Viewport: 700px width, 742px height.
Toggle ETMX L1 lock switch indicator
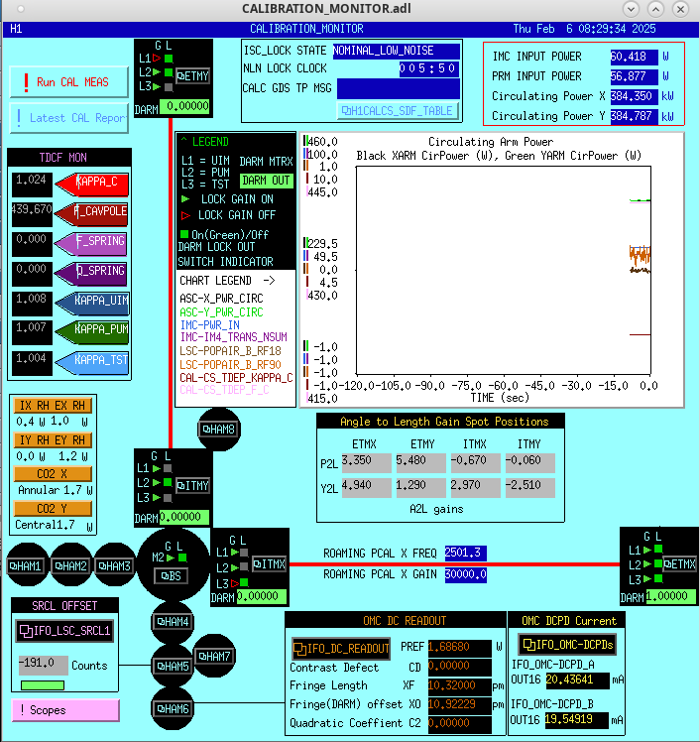(658, 549)
